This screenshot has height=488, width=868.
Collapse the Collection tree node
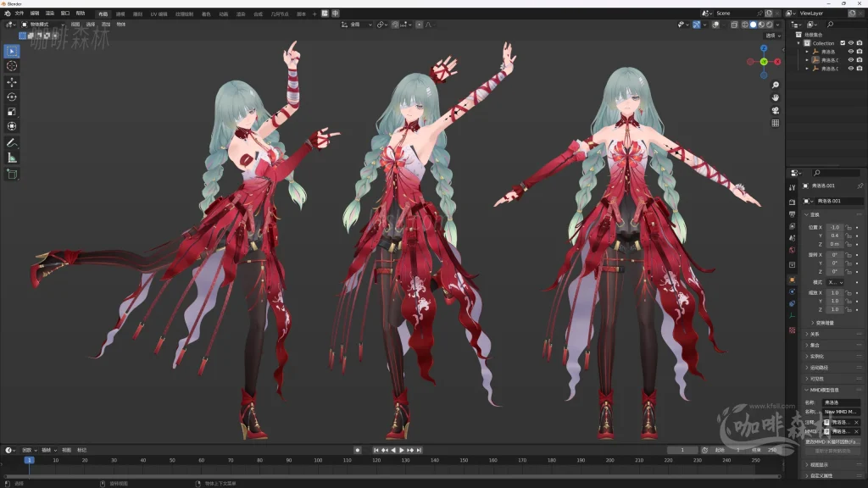tap(798, 43)
